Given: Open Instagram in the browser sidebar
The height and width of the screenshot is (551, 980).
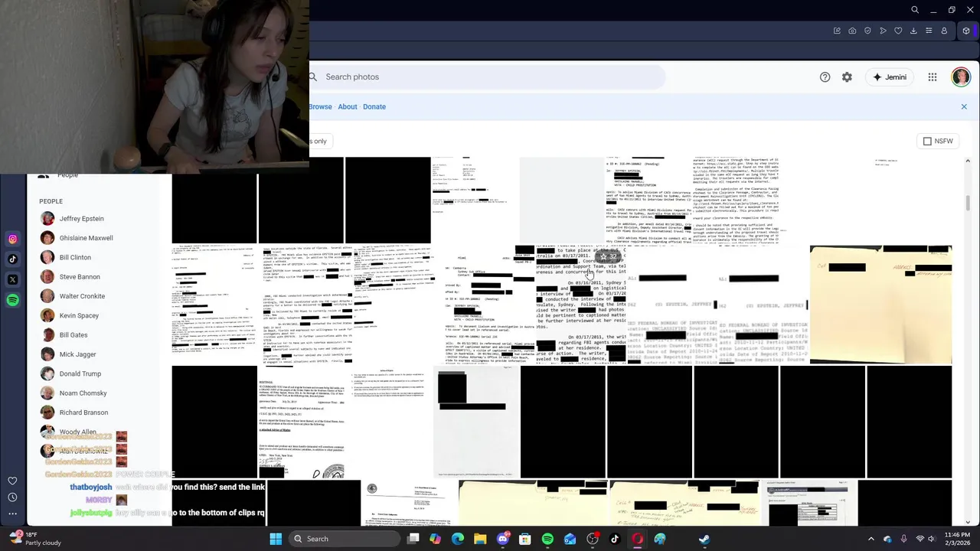Looking at the screenshot, I should point(12,240).
